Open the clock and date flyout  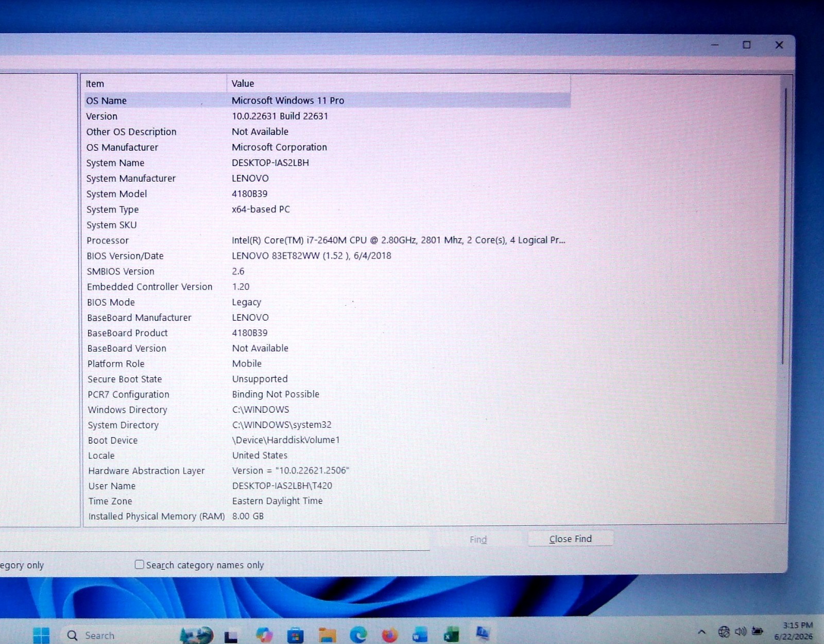pos(794,631)
